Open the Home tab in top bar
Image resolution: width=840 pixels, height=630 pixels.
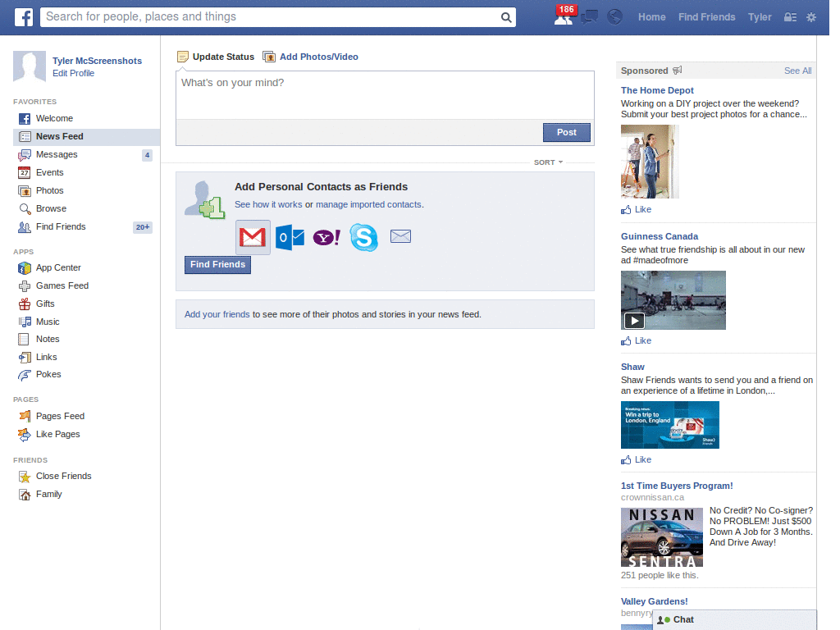coord(651,17)
